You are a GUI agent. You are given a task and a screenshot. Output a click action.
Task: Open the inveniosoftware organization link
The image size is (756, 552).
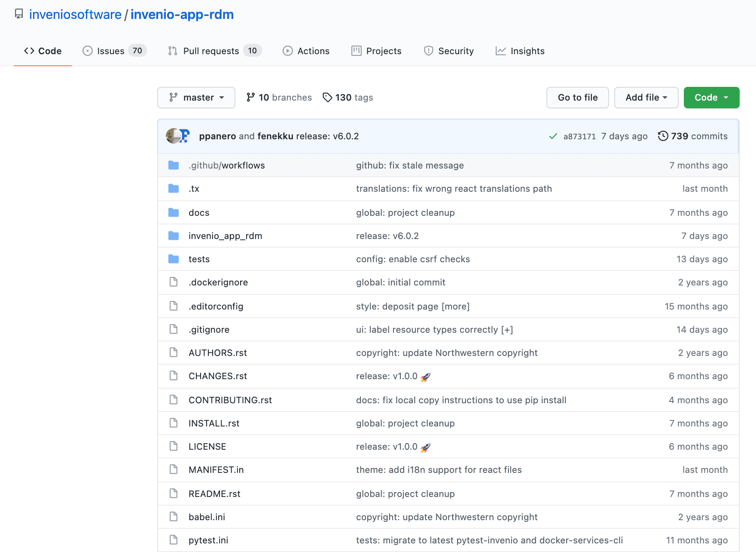click(x=75, y=15)
